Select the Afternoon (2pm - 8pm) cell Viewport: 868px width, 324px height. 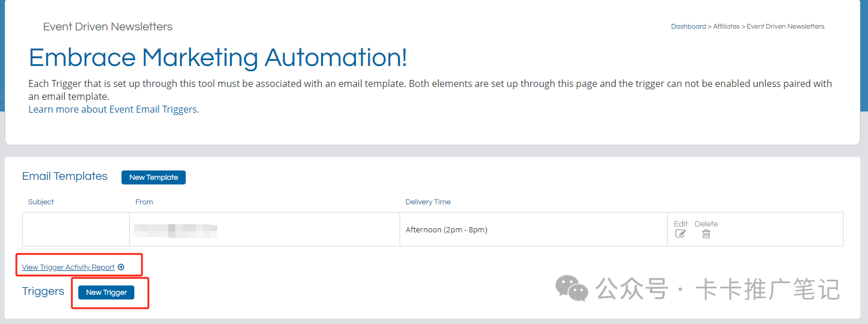pos(533,229)
